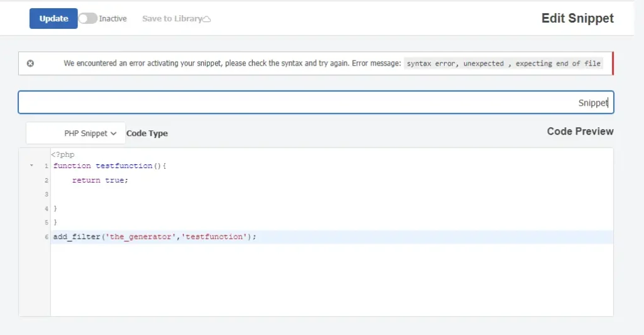Image resolution: width=644 pixels, height=335 pixels.
Task: Click the Save to Library link
Action: [x=171, y=19]
